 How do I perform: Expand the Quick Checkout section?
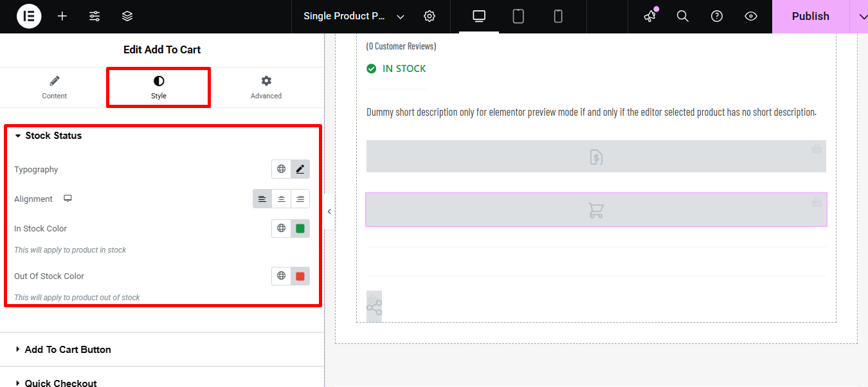60,381
